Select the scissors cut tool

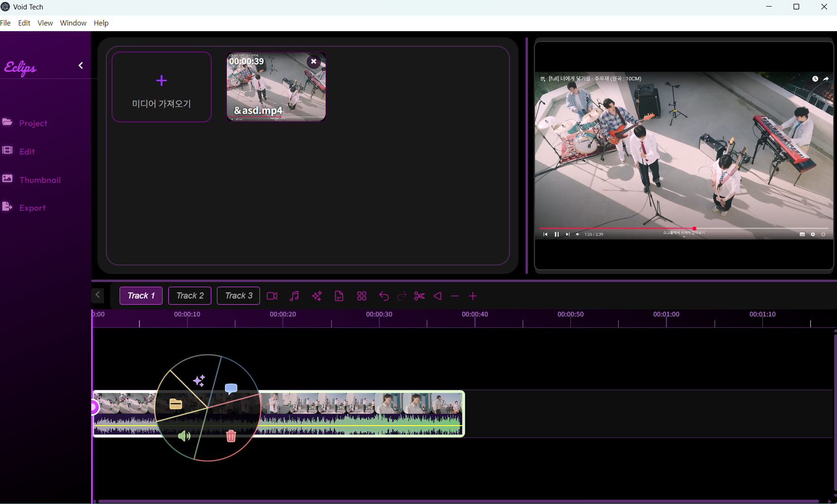pos(419,296)
